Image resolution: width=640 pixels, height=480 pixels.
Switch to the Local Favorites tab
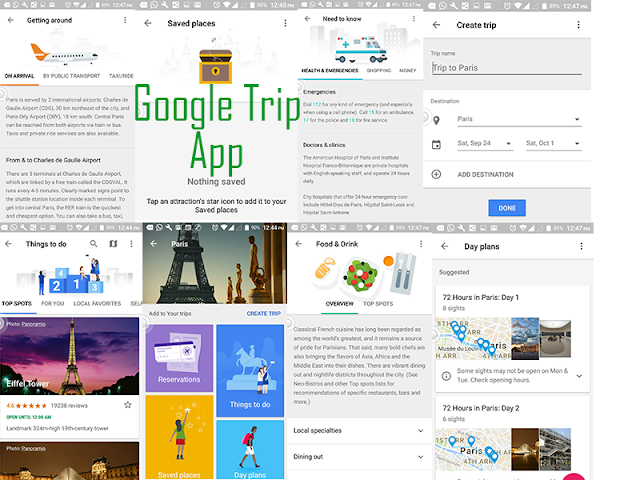point(97,304)
